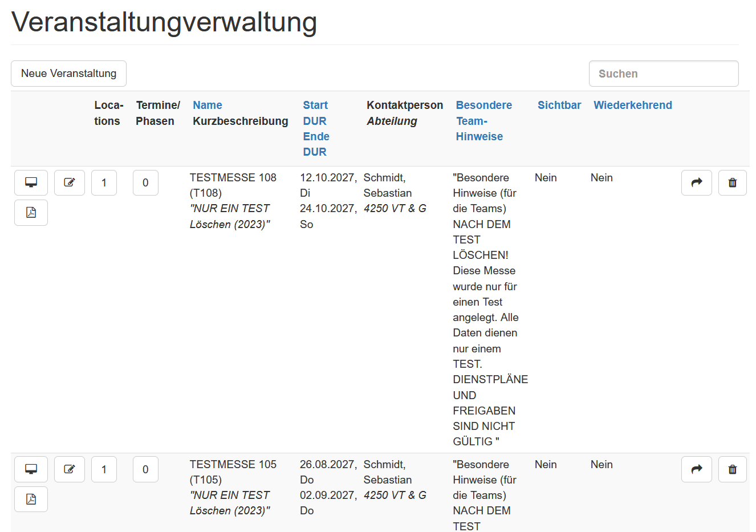This screenshot has width=756, height=532.
Task: Select the Veranstaltungverwaltung page heading
Action: 164,23
